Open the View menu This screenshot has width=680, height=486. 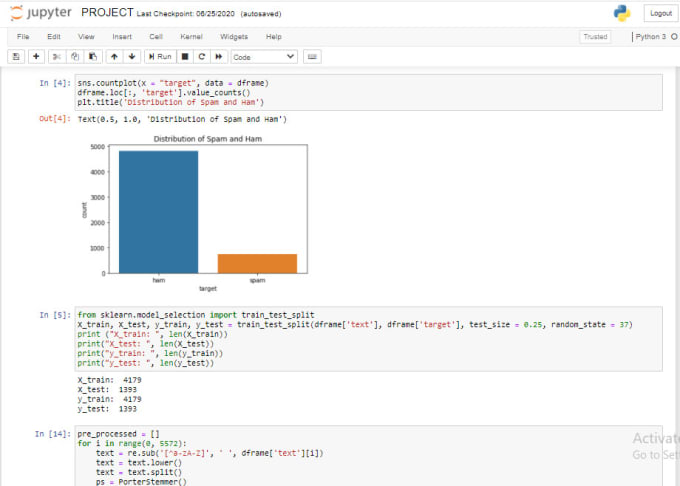tap(86, 37)
